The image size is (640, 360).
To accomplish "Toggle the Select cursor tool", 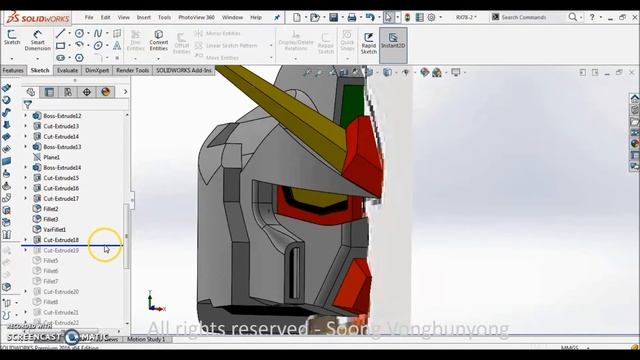I will [x=388, y=17].
